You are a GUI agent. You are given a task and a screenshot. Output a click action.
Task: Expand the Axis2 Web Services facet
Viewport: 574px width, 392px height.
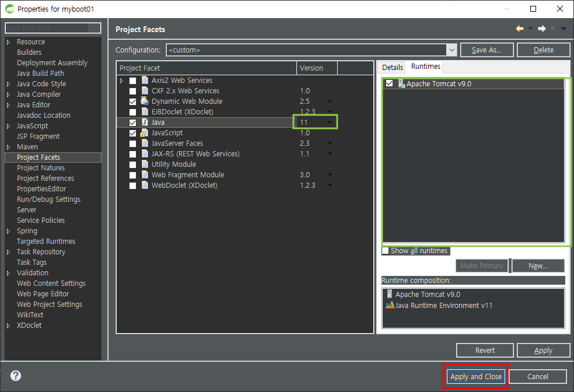pos(121,80)
